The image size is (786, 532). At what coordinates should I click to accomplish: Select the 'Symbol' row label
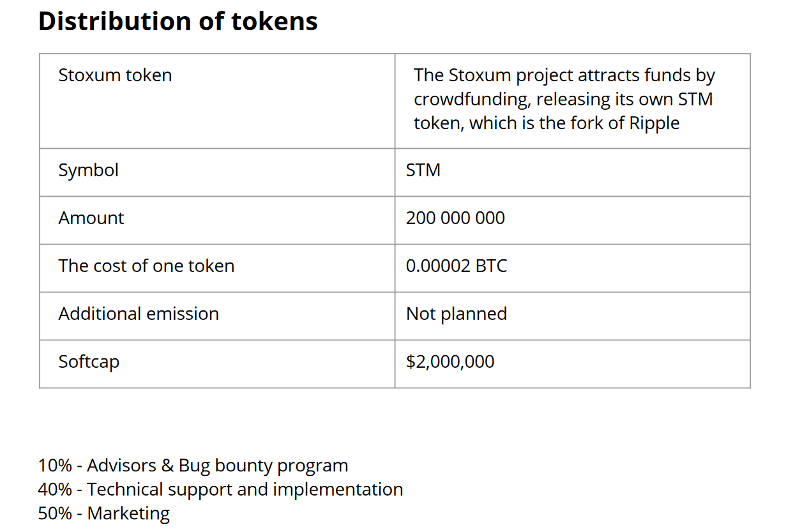(x=89, y=170)
